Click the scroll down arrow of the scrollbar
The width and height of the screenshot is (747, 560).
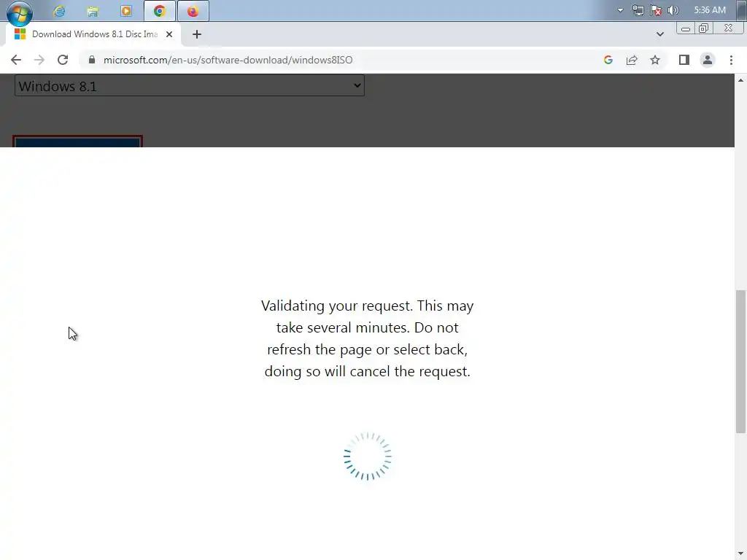coord(740,554)
